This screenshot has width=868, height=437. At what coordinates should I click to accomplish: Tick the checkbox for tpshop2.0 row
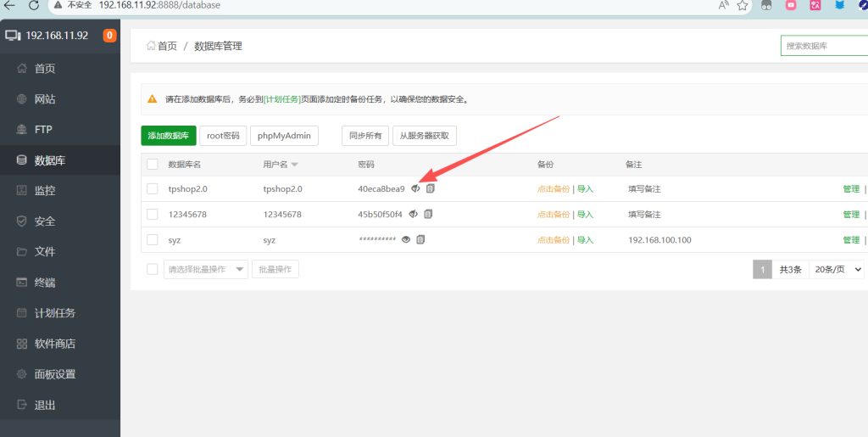pyautogui.click(x=153, y=188)
